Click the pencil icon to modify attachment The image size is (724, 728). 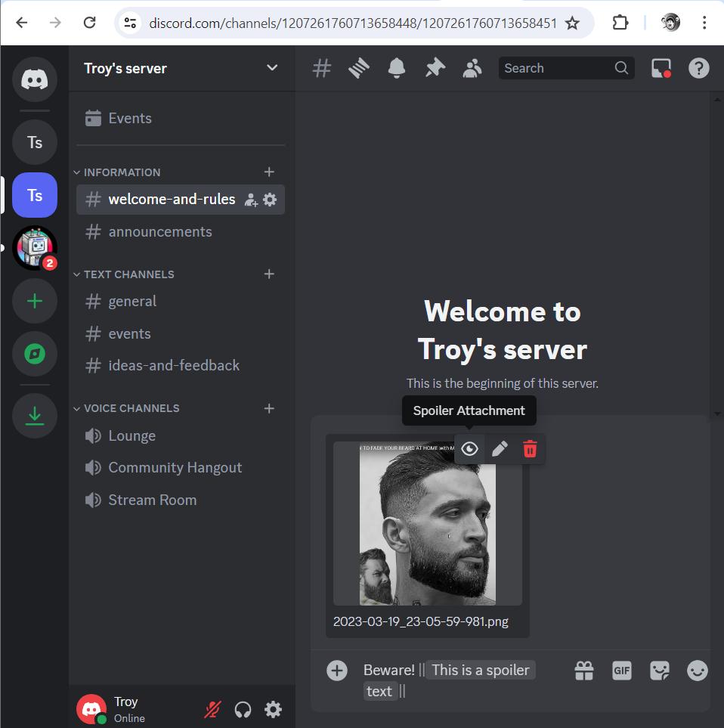[500, 449]
